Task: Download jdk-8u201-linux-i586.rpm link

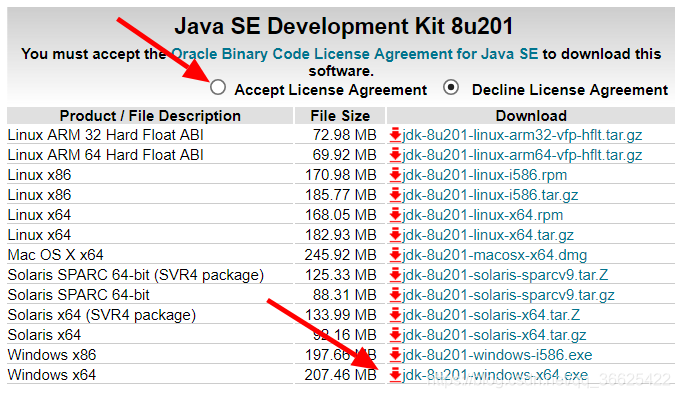Action: click(x=485, y=175)
